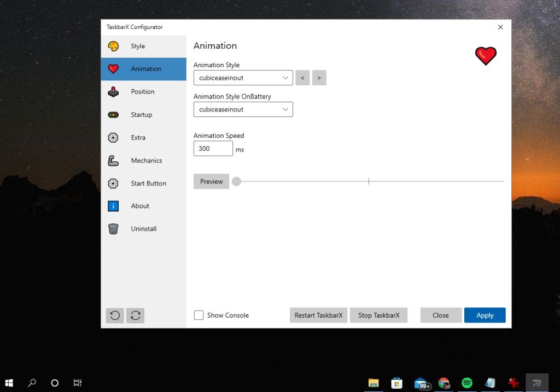Open Start Button settings gear icon
Image resolution: width=560 pixels, height=392 pixels.
(x=113, y=183)
